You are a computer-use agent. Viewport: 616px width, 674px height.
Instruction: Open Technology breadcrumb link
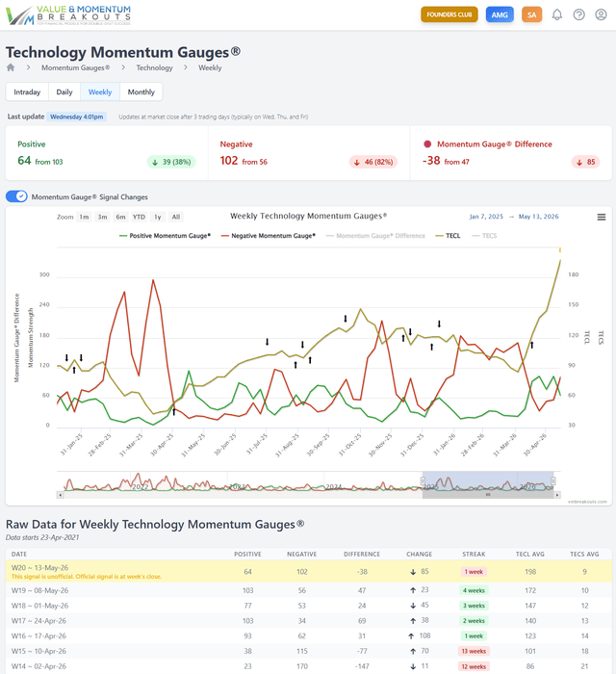155,67
